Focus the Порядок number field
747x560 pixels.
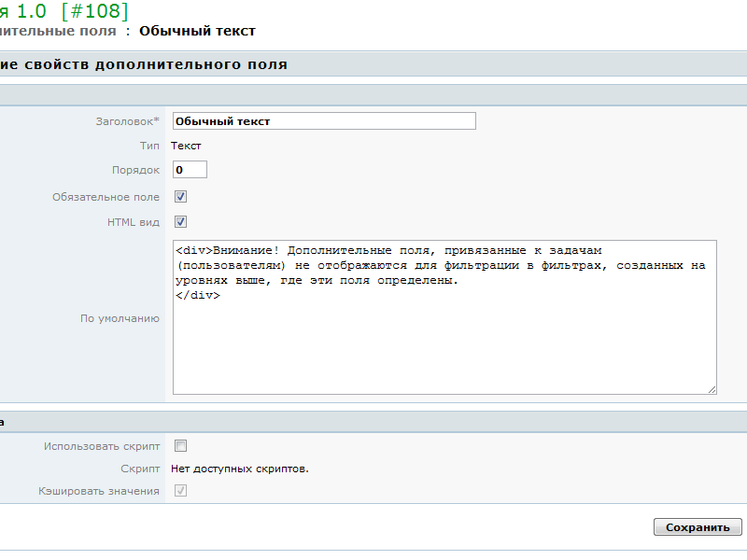(190, 170)
